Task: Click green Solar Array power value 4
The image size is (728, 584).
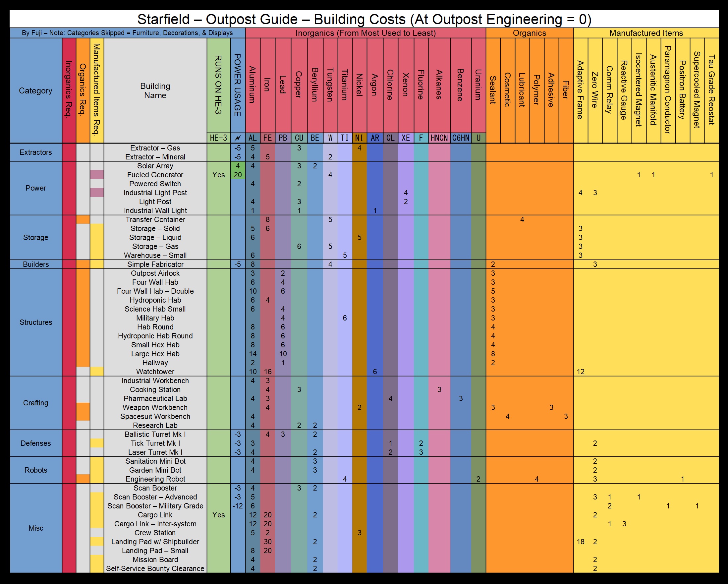Action: 238,166
